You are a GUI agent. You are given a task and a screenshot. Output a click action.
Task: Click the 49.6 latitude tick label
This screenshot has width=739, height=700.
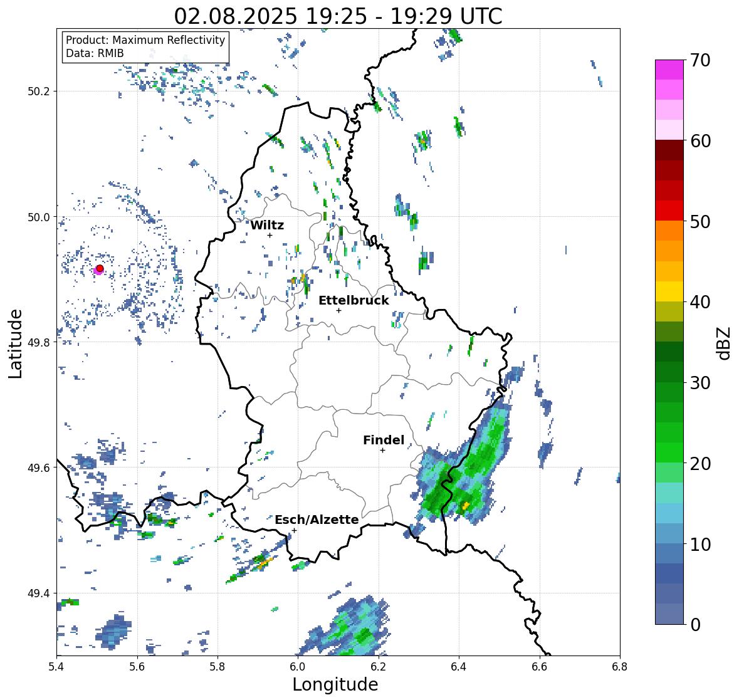pyautogui.click(x=39, y=468)
